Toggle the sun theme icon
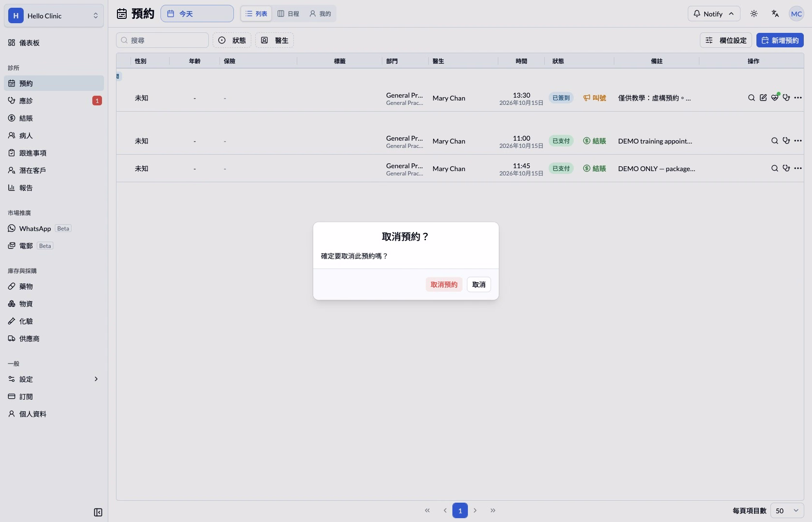812x522 pixels. pos(754,14)
